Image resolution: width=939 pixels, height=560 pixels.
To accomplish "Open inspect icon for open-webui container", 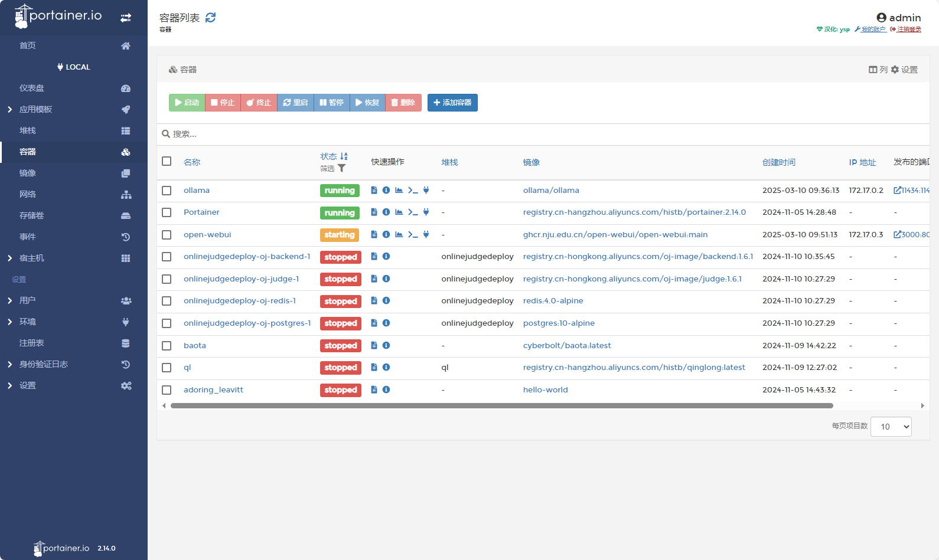I will (x=386, y=234).
